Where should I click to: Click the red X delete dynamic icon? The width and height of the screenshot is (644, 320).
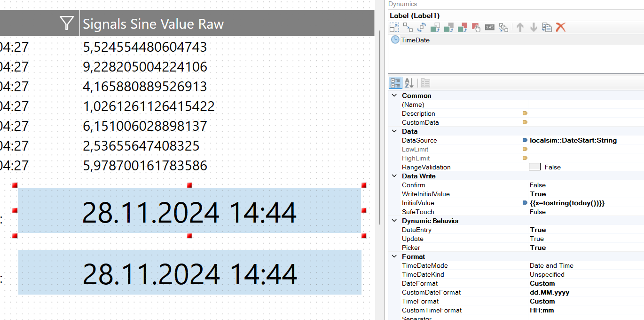[x=560, y=27]
